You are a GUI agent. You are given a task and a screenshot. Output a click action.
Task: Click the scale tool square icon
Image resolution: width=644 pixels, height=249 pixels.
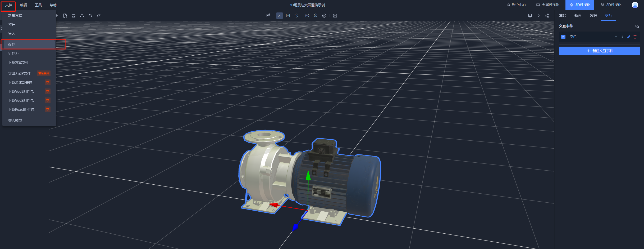288,16
